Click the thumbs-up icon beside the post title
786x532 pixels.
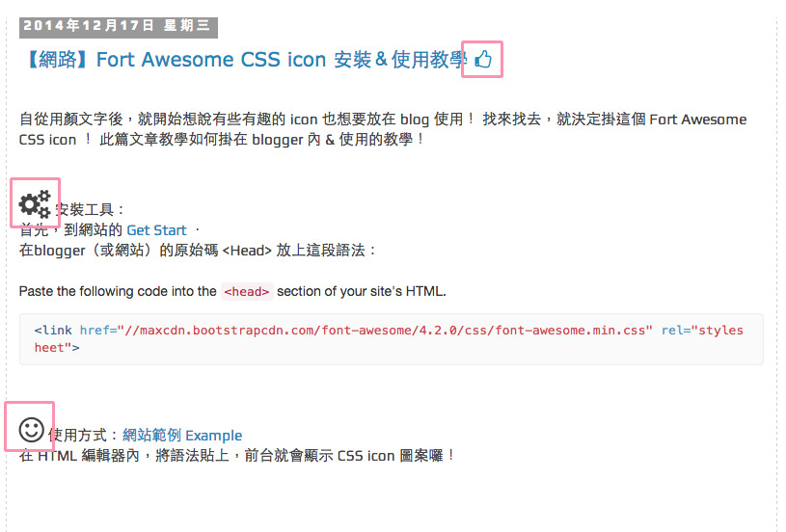[x=483, y=59]
